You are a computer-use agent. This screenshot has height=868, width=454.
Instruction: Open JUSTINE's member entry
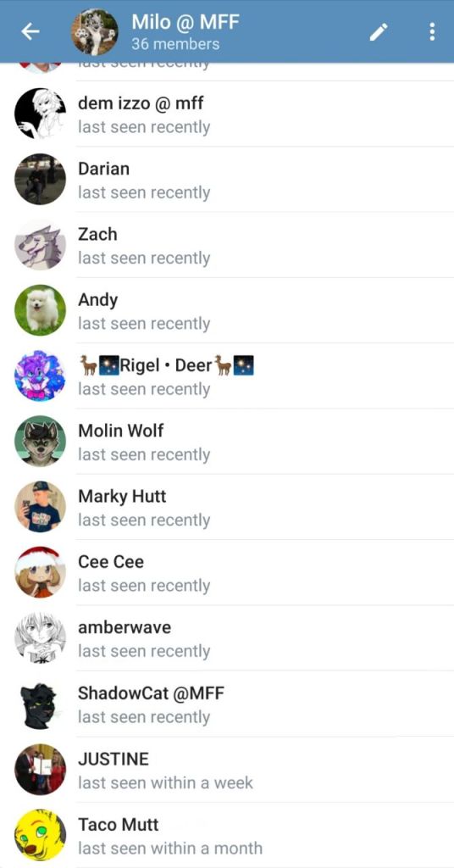coord(227,770)
